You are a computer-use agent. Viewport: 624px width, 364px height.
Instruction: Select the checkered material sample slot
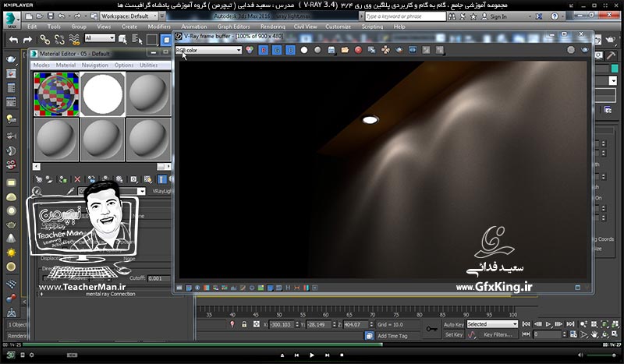tap(56, 94)
